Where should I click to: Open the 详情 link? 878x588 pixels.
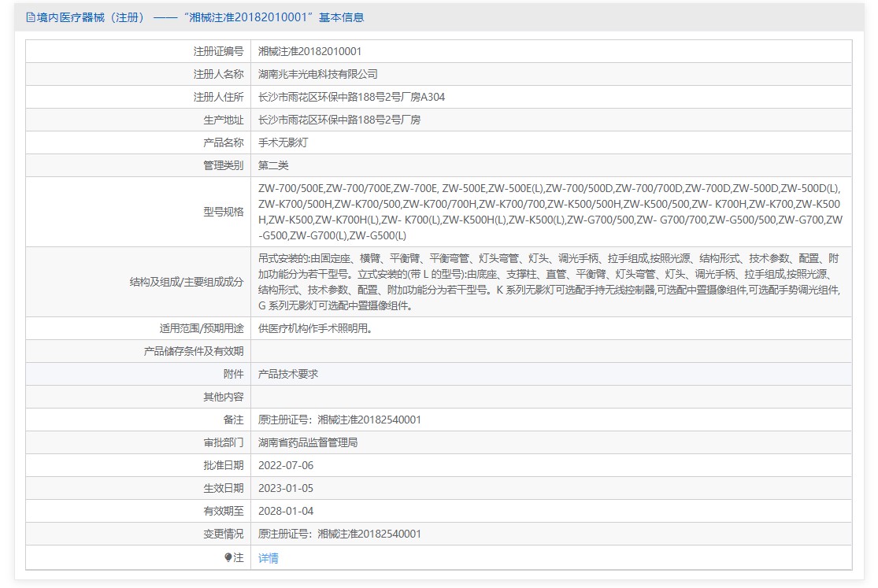coord(269,558)
